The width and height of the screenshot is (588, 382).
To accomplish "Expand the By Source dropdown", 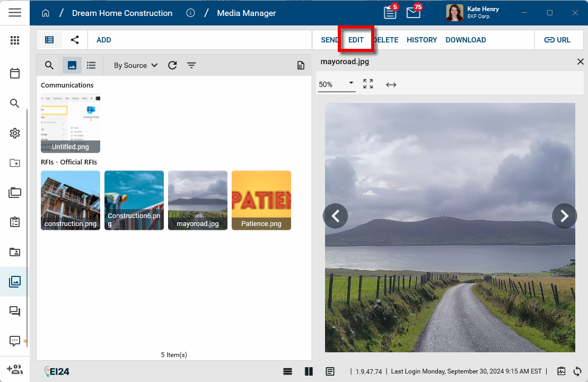I will 136,65.
